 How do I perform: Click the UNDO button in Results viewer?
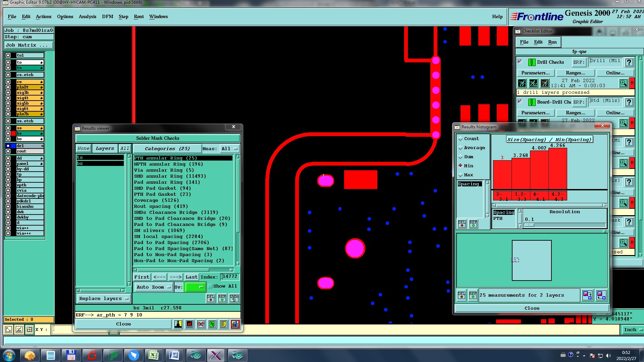pyautogui.click(x=234, y=298)
